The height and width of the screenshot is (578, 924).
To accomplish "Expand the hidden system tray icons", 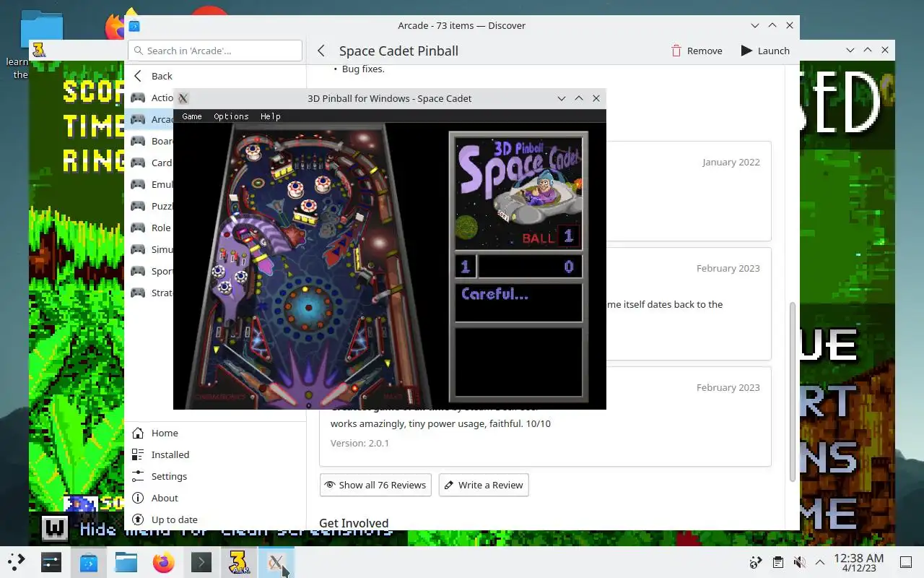I will pos(819,562).
